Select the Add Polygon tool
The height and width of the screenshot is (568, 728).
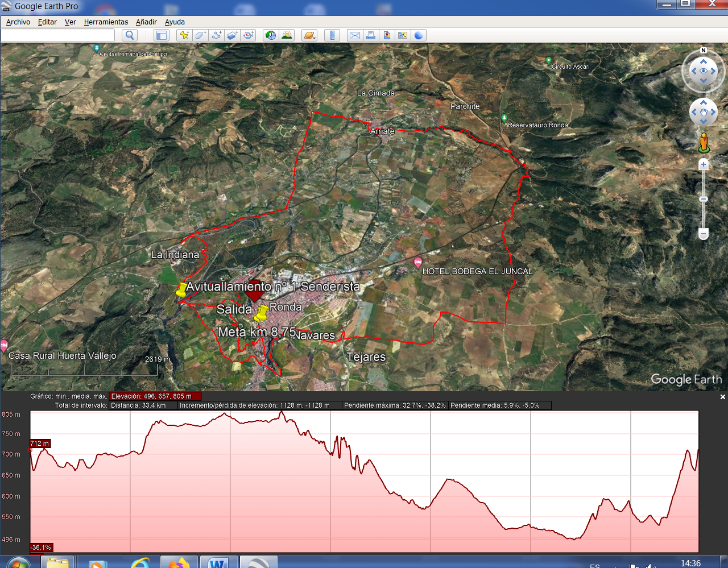[x=200, y=35]
